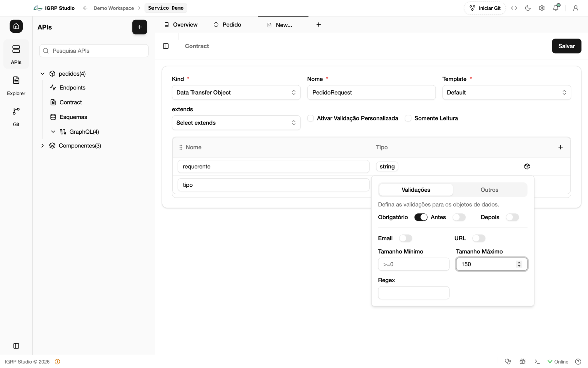Collapse the GraphQL(4) node
Image resolution: width=588 pixels, height=368 pixels.
coord(53,132)
